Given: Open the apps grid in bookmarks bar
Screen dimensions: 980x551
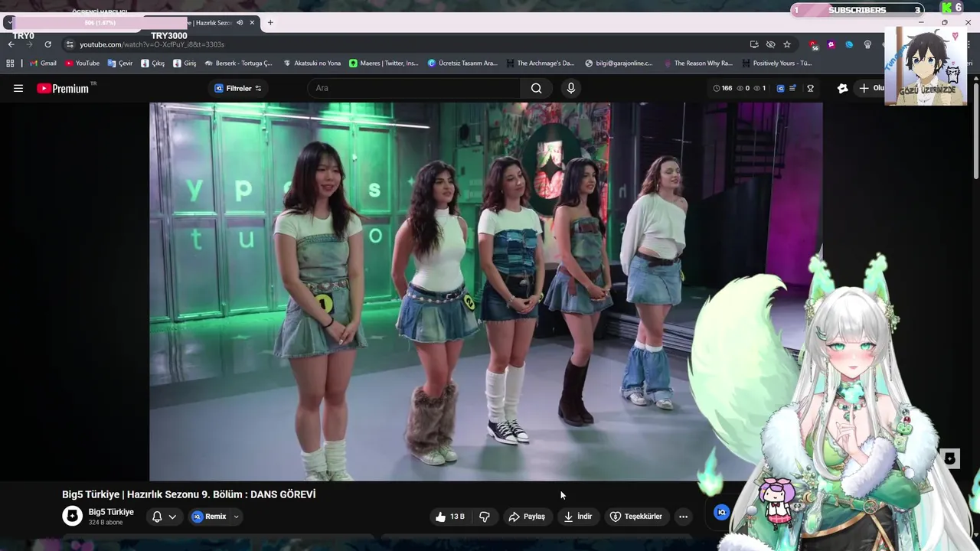Looking at the screenshot, I should (x=10, y=64).
